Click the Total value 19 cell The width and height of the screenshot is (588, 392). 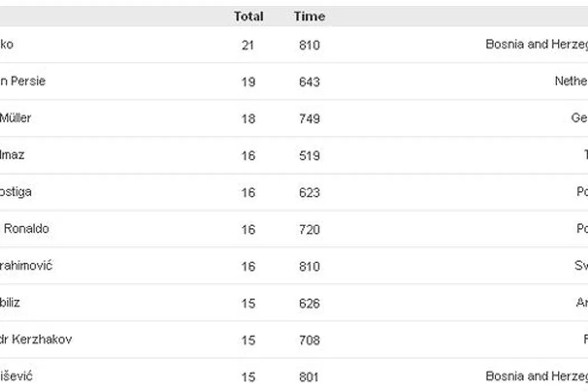coord(248,82)
